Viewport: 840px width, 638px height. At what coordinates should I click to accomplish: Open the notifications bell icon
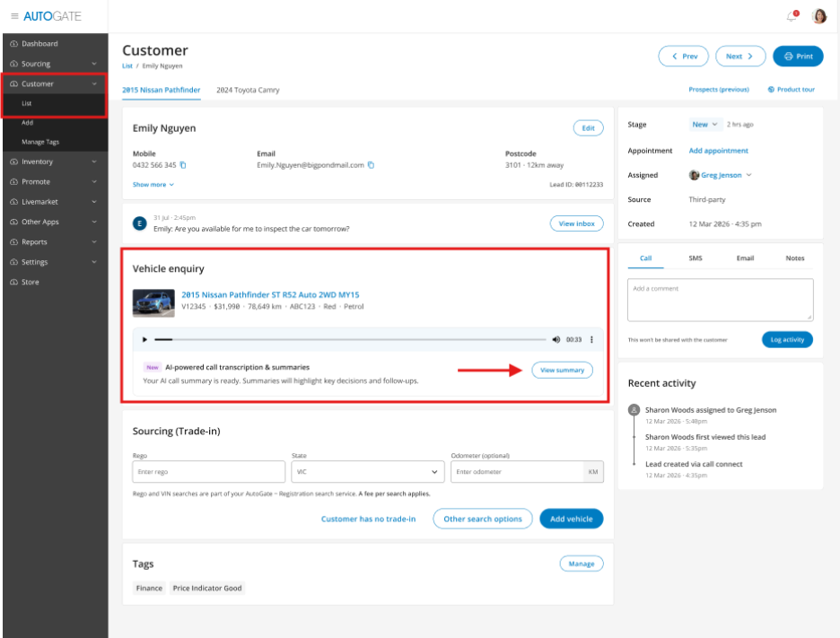pyautogui.click(x=792, y=16)
